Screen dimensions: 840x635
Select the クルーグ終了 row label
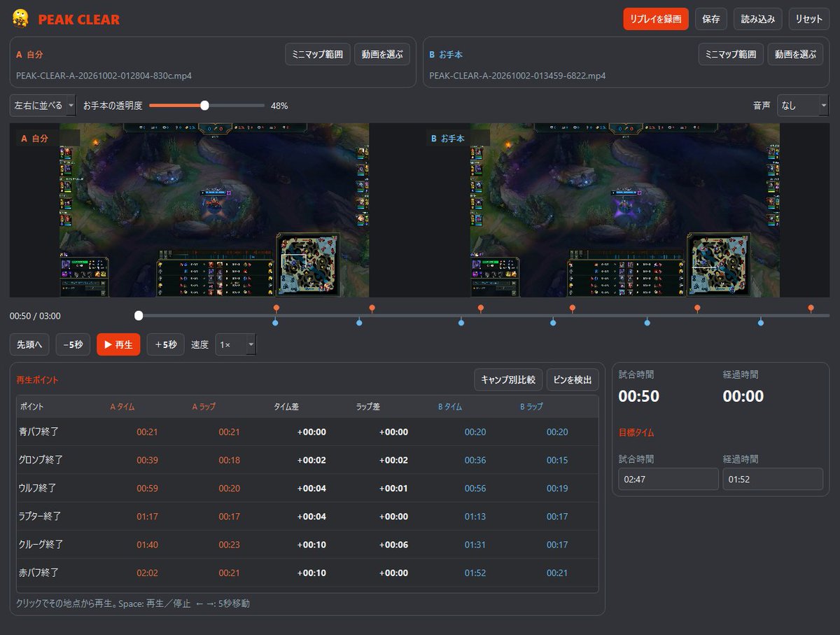pyautogui.click(x=41, y=544)
